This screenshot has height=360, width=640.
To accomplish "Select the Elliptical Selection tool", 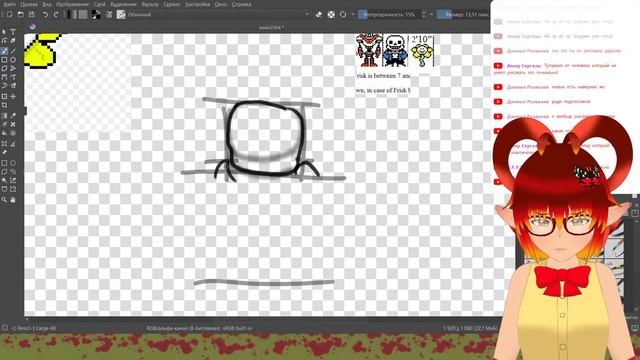I will click(13, 163).
